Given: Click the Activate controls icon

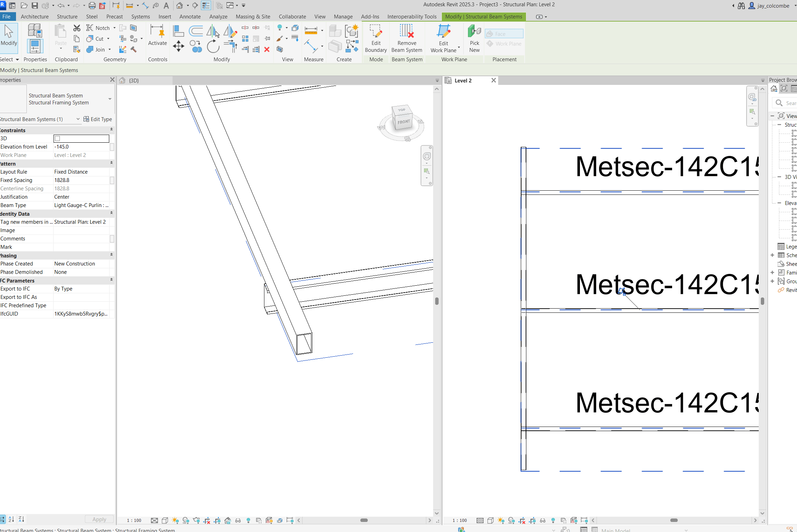Looking at the screenshot, I should pos(157,35).
